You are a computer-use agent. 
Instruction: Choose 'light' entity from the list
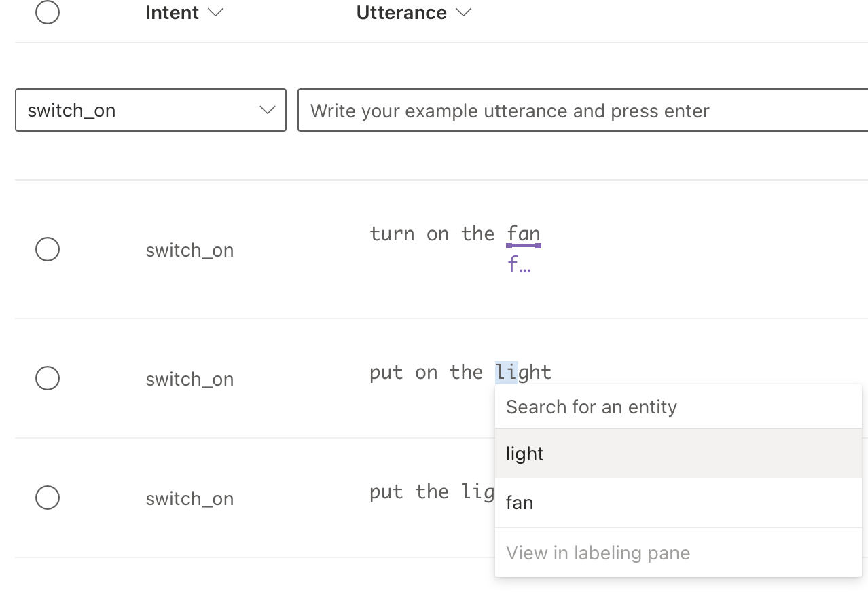525,454
